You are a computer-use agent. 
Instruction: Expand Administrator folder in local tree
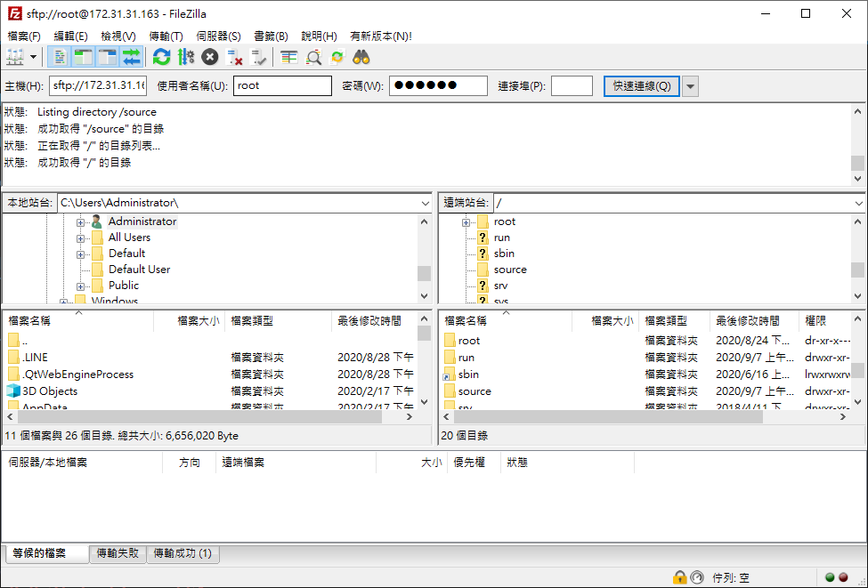(x=80, y=222)
